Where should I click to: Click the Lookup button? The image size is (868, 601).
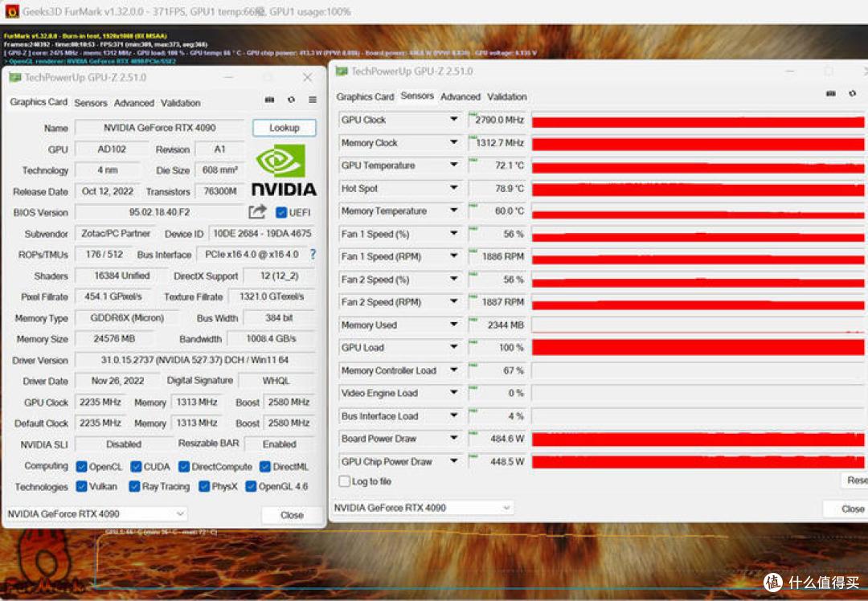285,128
